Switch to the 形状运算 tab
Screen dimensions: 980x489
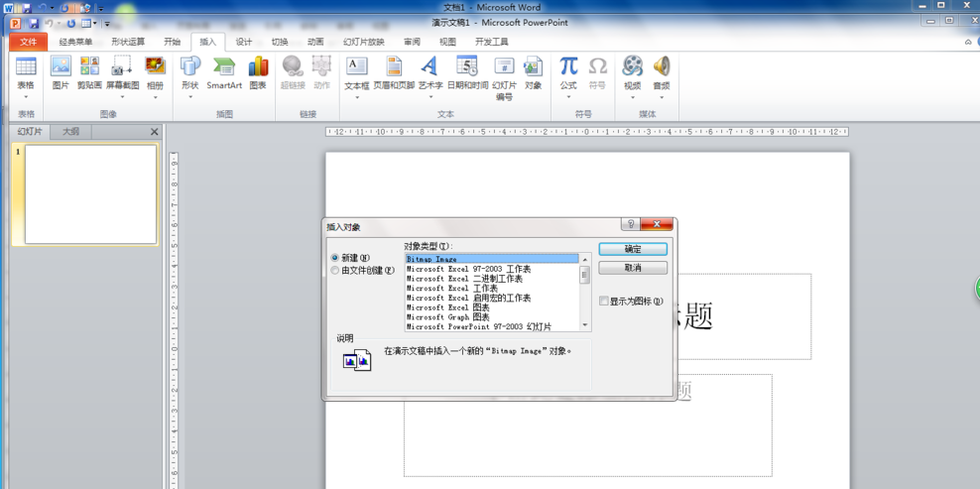coord(128,42)
